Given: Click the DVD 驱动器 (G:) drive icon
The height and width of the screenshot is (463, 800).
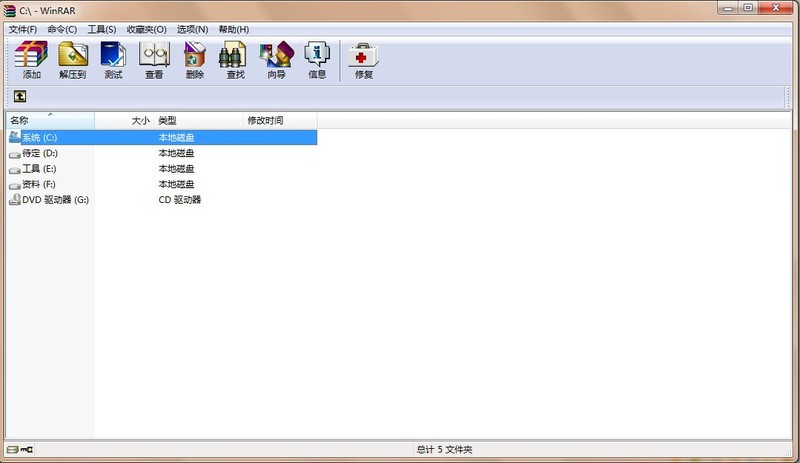Looking at the screenshot, I should click(15, 200).
